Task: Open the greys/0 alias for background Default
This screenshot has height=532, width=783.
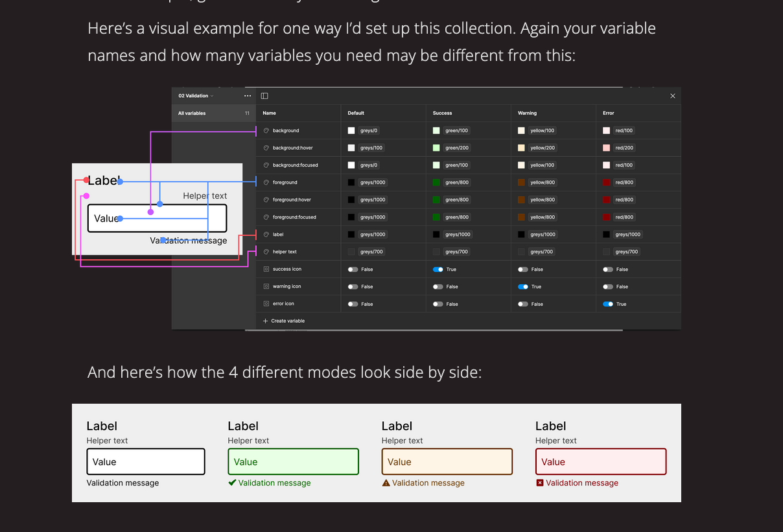Action: tap(369, 131)
